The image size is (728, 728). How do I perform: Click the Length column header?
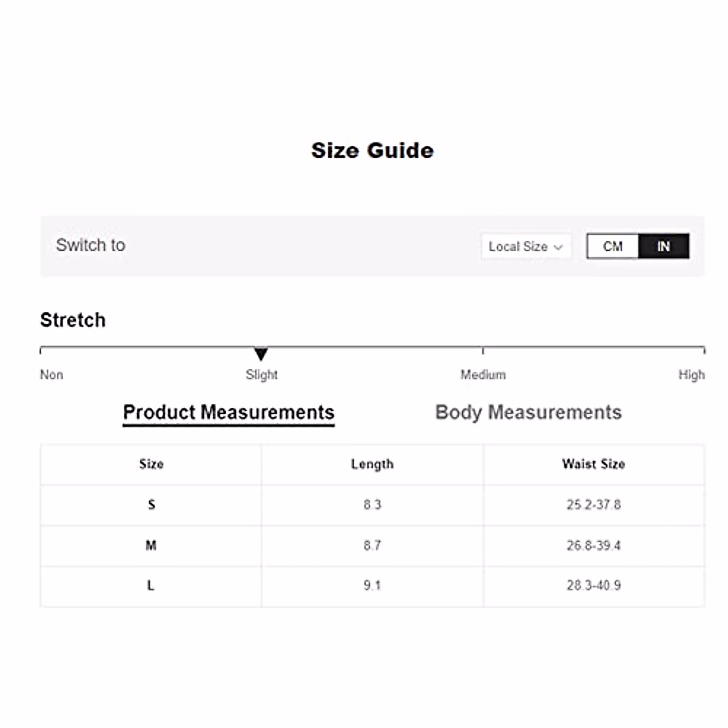[372, 464]
